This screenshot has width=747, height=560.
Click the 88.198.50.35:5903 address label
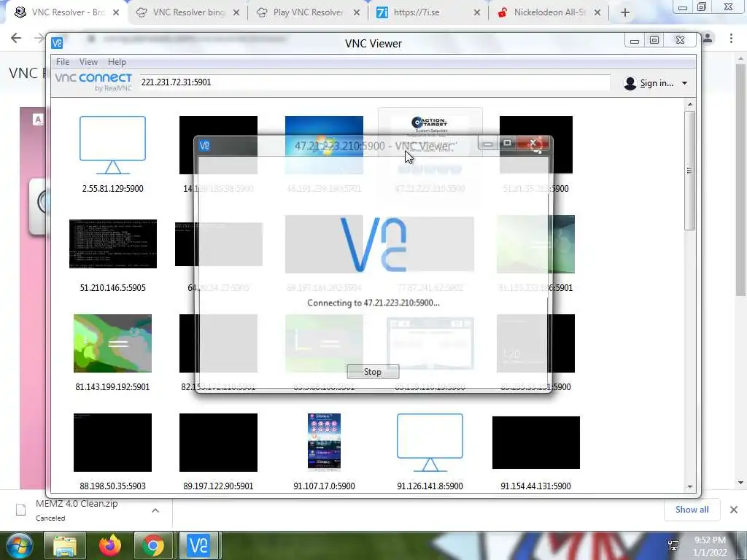pos(112,486)
